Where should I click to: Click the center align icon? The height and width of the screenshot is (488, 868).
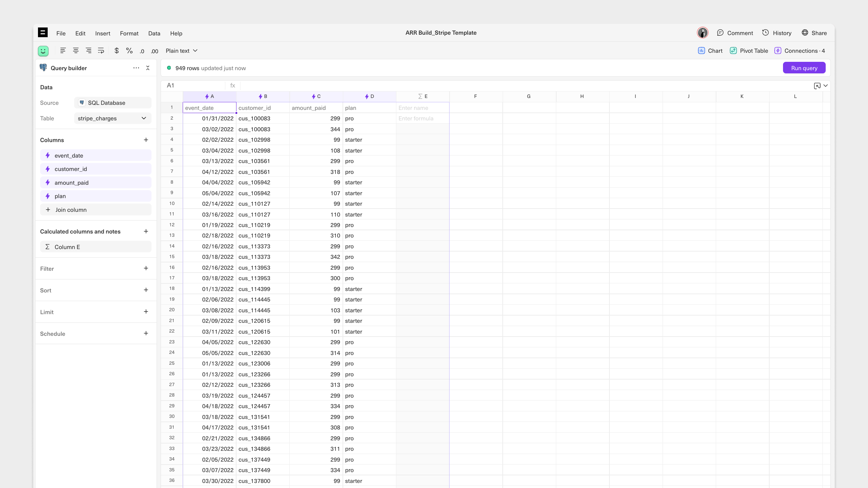pos(76,51)
